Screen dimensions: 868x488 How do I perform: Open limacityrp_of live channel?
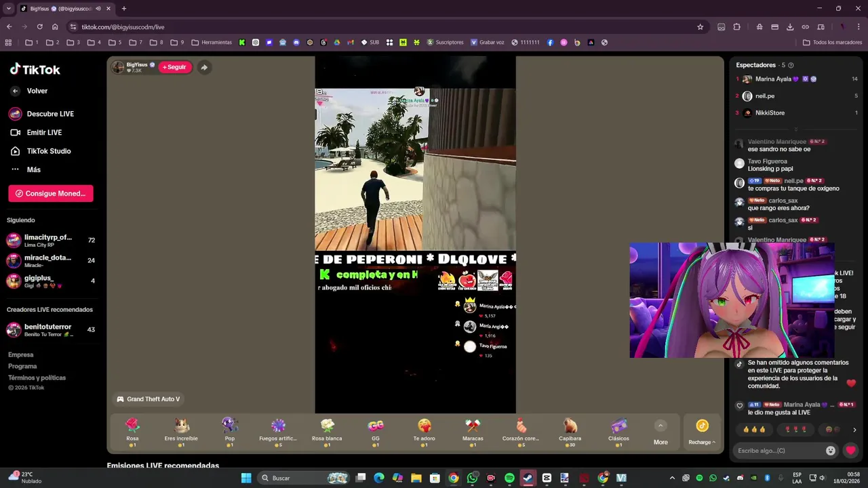(51, 241)
